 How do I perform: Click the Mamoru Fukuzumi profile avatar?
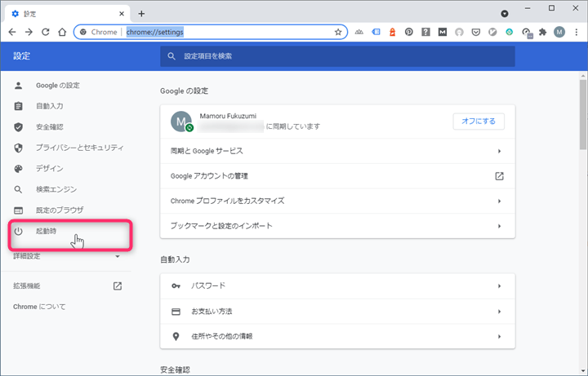(181, 122)
